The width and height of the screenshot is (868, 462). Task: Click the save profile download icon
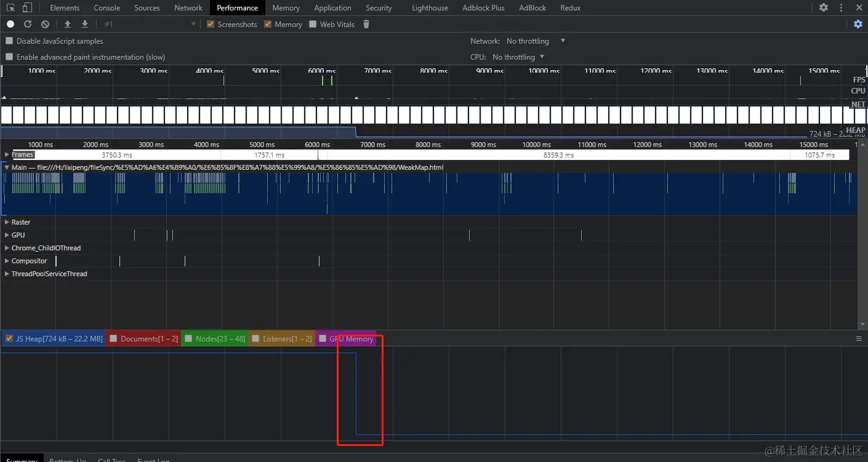(x=85, y=24)
